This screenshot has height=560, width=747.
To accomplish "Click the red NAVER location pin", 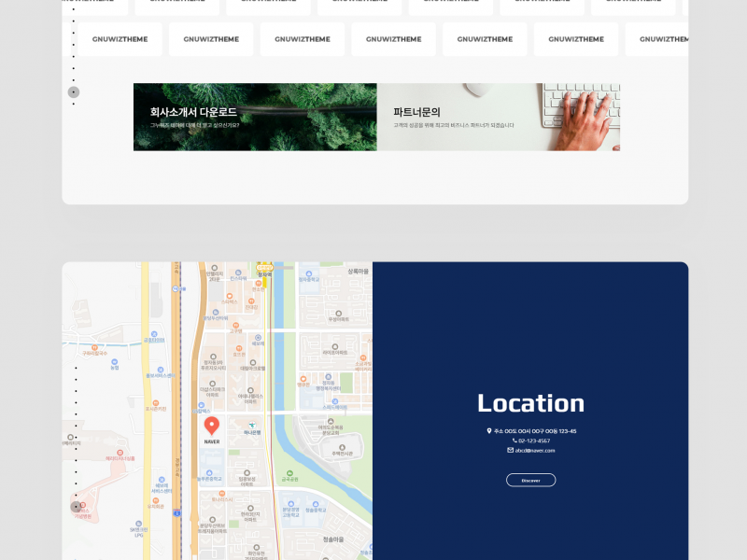I will tap(212, 427).
